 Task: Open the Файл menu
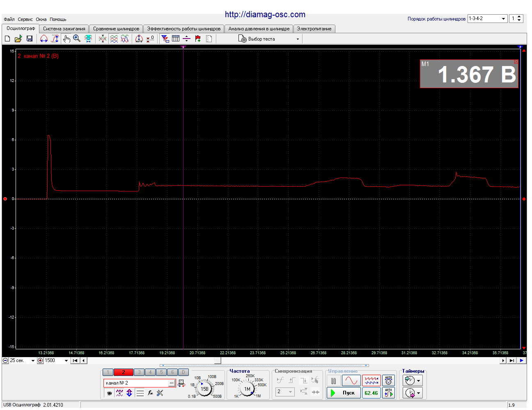(9, 19)
